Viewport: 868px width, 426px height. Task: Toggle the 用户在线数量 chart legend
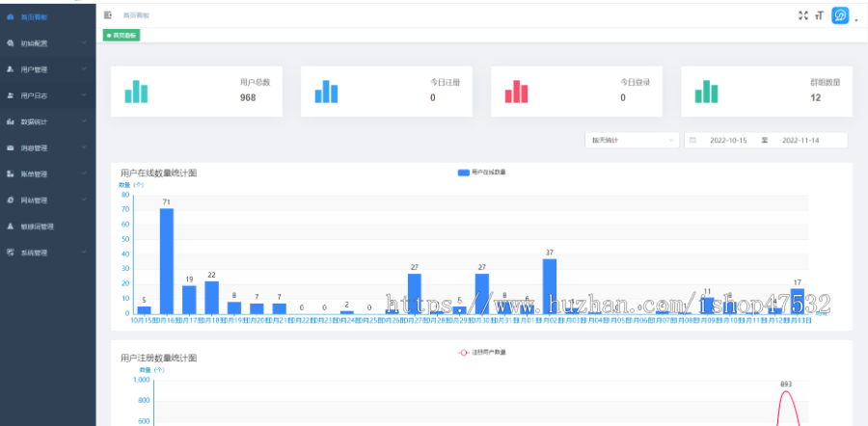click(481, 173)
